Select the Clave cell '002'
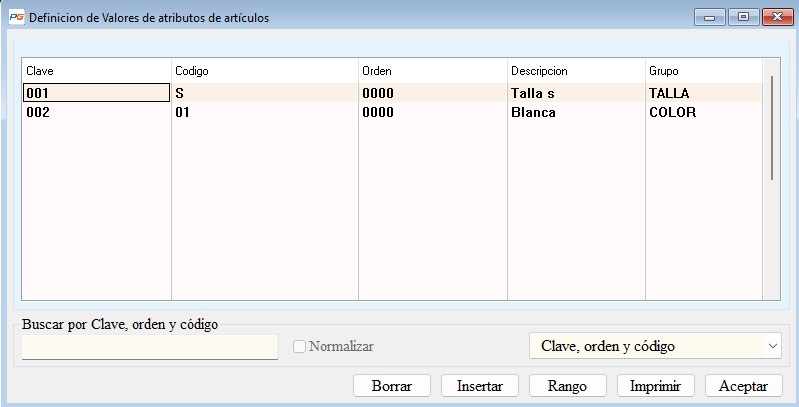The width and height of the screenshot is (799, 407). [96, 112]
